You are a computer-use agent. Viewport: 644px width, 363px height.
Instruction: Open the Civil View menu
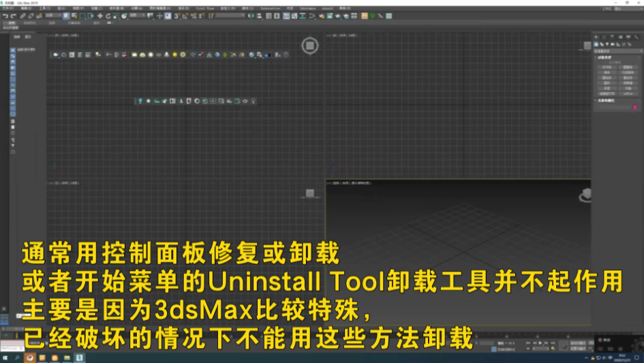[x=205, y=8]
